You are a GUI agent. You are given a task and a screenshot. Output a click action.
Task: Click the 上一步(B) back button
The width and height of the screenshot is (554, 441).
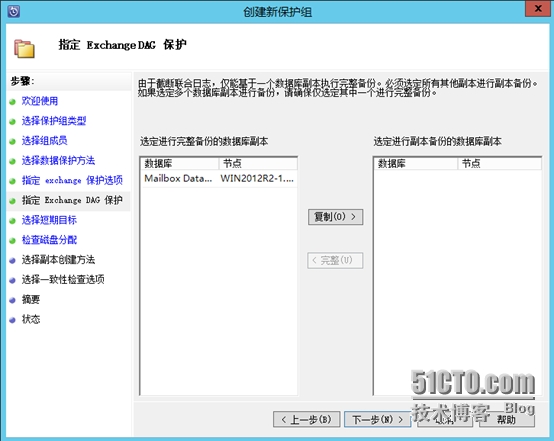[307, 419]
